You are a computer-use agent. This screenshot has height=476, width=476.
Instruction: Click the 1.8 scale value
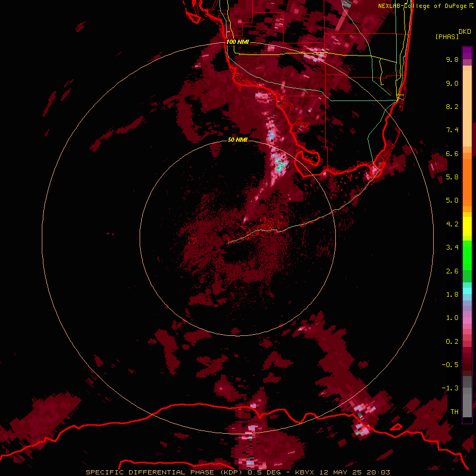point(452,295)
